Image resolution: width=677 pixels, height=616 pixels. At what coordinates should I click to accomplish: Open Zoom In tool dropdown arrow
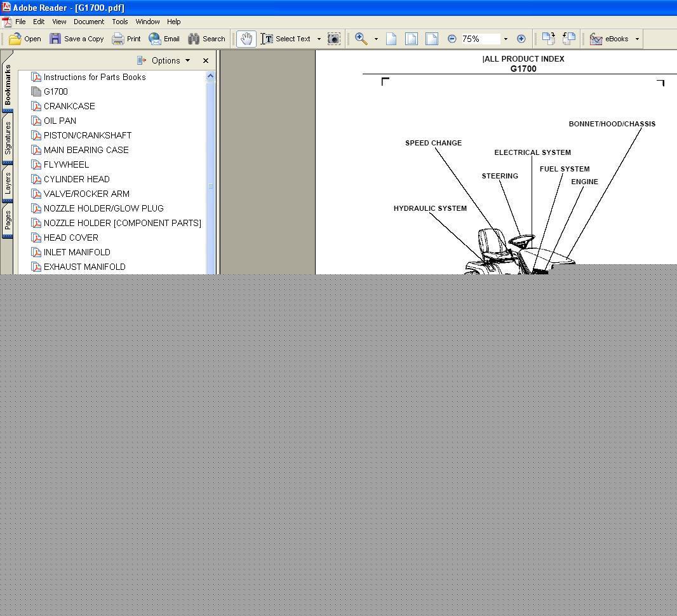coord(376,39)
